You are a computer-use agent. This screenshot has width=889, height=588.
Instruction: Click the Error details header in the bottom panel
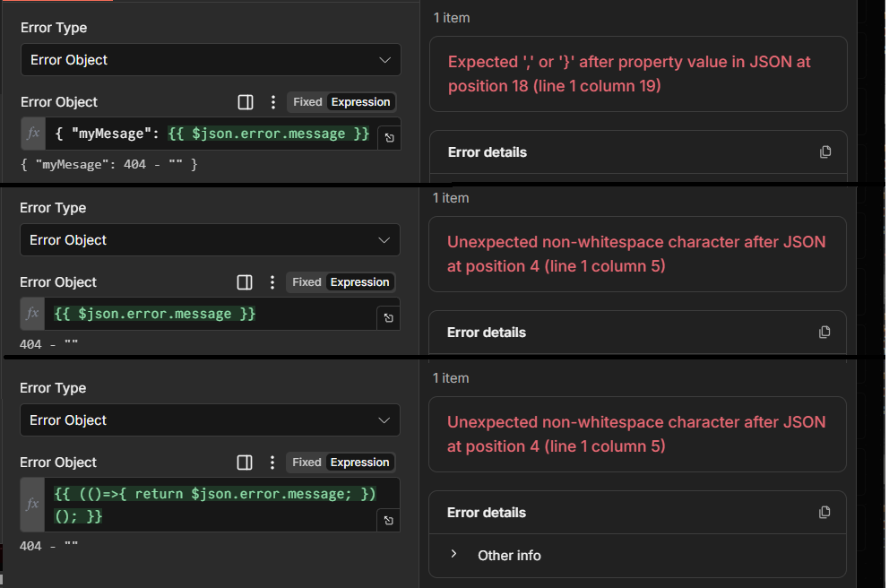click(x=487, y=513)
